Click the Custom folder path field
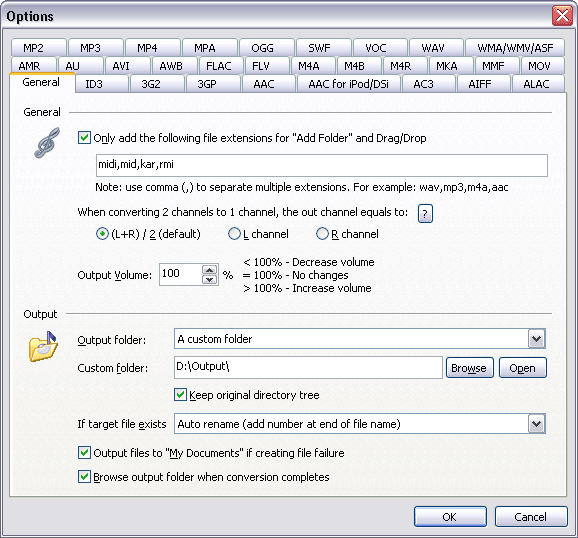Screen dimensions: 578x538 (x=308, y=367)
